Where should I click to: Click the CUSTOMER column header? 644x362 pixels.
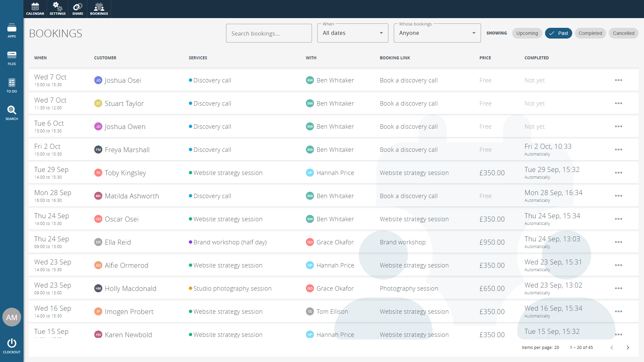click(105, 58)
